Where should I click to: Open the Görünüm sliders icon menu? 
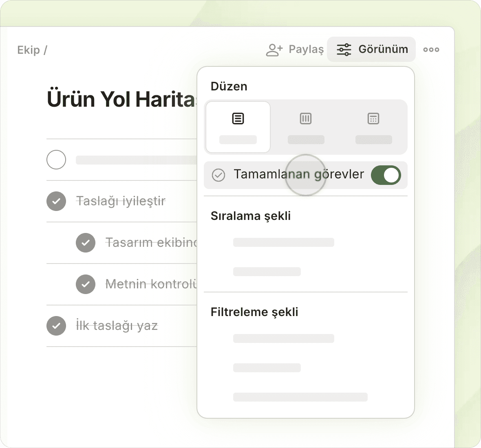344,50
